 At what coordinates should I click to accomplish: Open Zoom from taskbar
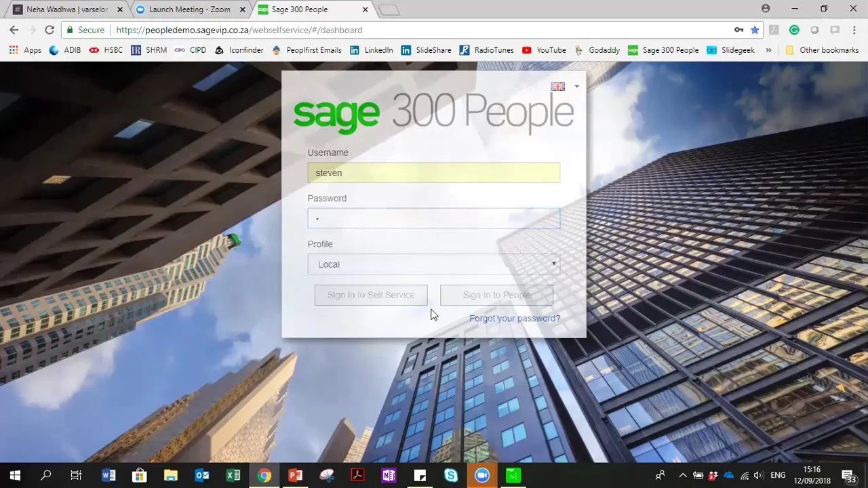pos(482,476)
